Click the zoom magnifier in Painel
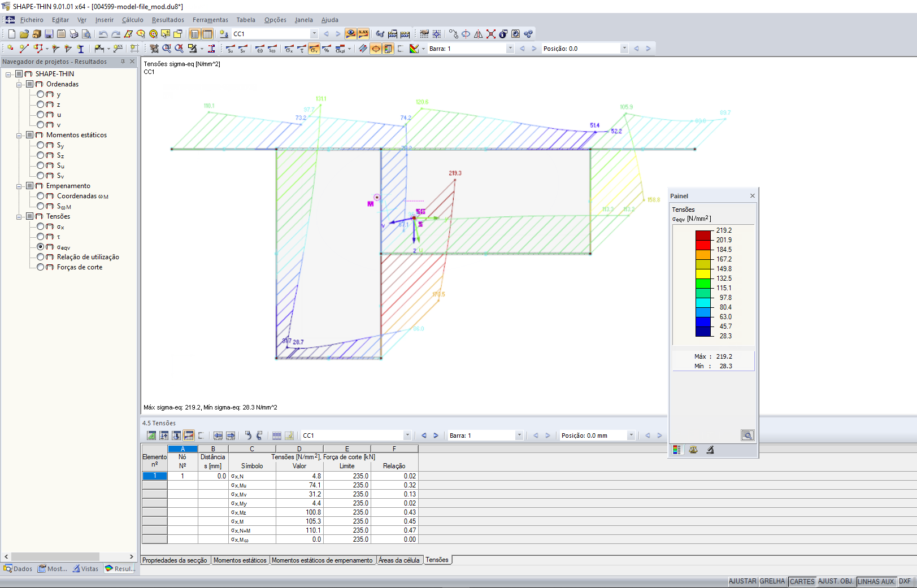The height and width of the screenshot is (588, 917). click(747, 435)
